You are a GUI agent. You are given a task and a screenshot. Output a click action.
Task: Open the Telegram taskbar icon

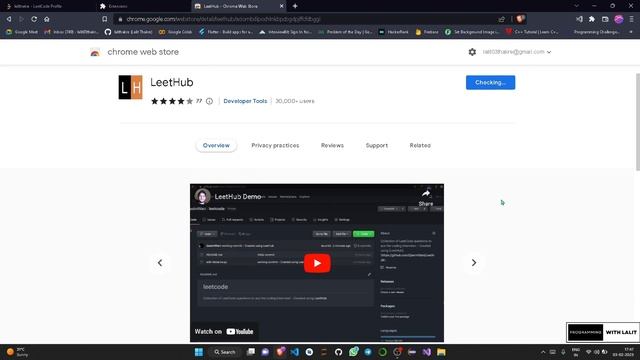(x=368, y=352)
